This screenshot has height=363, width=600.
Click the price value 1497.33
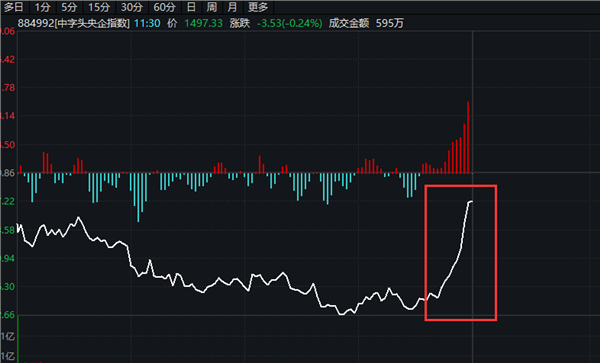[204, 23]
